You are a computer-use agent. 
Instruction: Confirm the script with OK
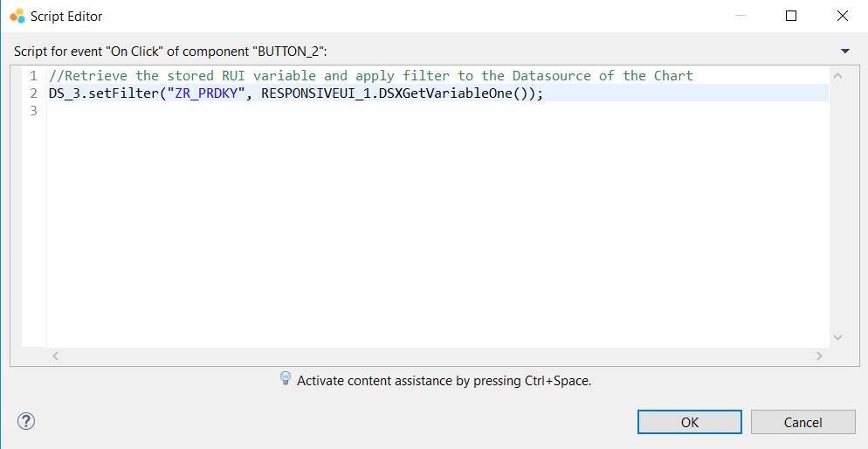pos(689,422)
